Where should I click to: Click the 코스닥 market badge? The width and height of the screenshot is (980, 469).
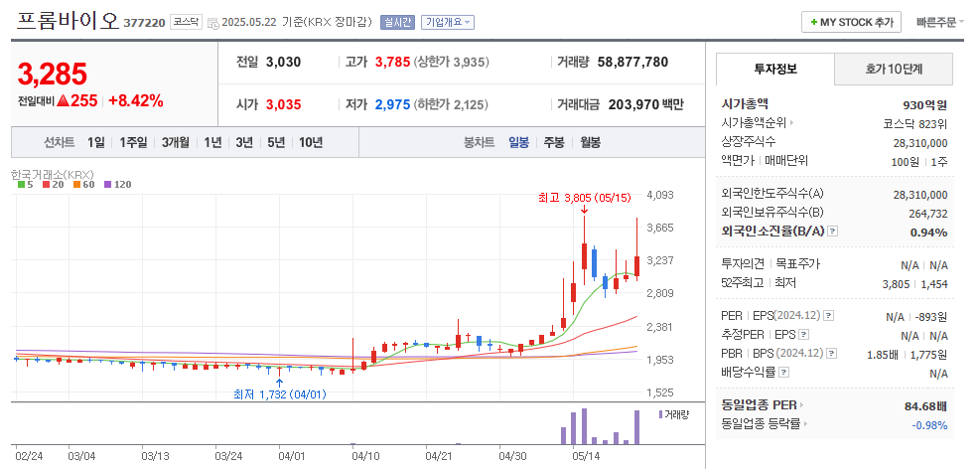coord(187,22)
